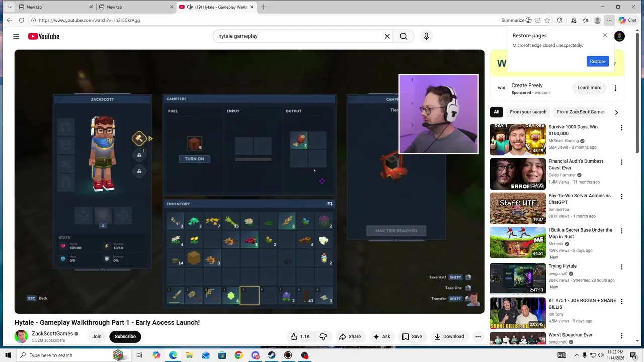
Task: Open Steam from the taskbar
Action: click(x=271, y=355)
